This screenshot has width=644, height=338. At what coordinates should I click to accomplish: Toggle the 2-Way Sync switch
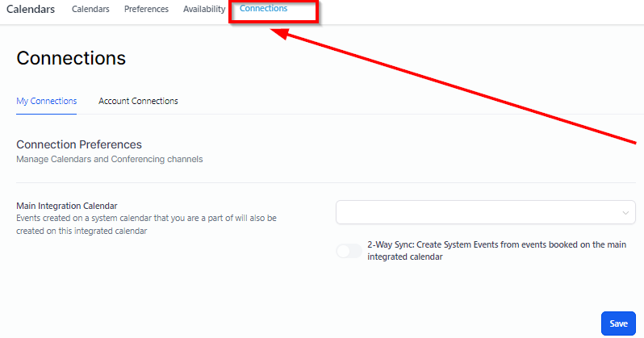tap(349, 251)
